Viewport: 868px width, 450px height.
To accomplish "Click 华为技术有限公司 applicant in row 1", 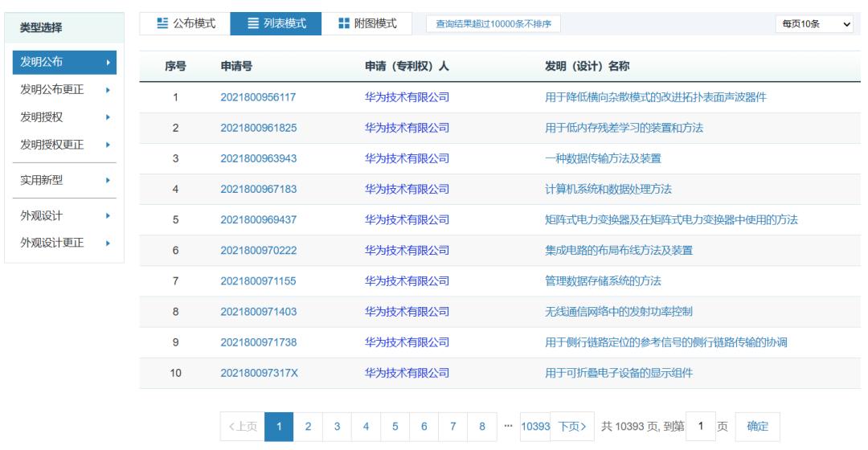I will 407,97.
